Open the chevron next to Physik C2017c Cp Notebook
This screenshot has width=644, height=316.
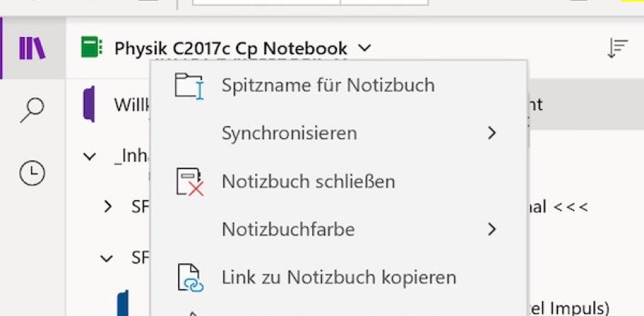[364, 49]
